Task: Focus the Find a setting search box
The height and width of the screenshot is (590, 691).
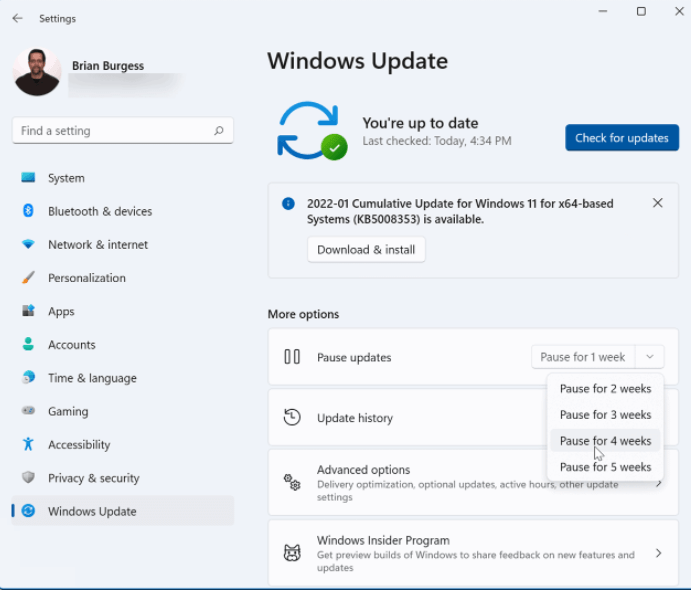Action: [123, 130]
